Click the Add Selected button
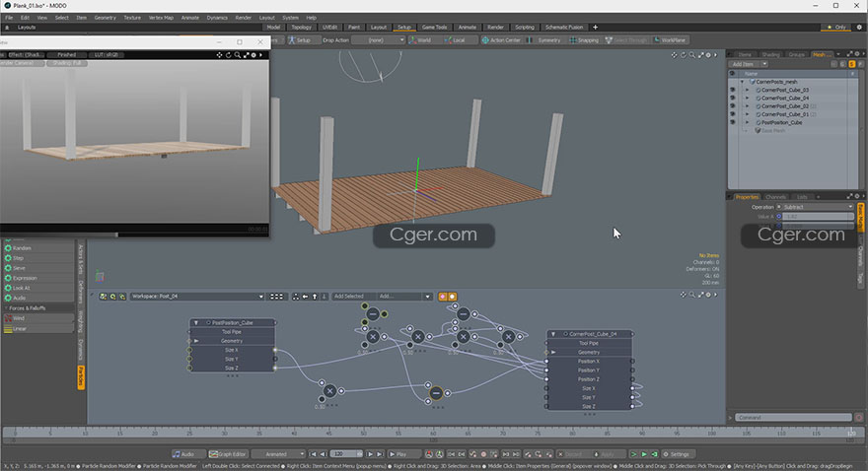868x471 pixels. coord(353,297)
